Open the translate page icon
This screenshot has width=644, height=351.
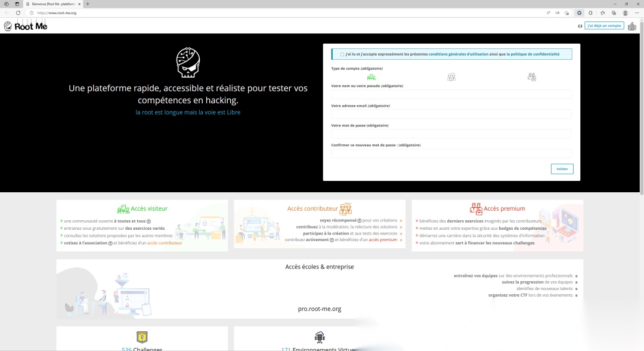click(558, 13)
